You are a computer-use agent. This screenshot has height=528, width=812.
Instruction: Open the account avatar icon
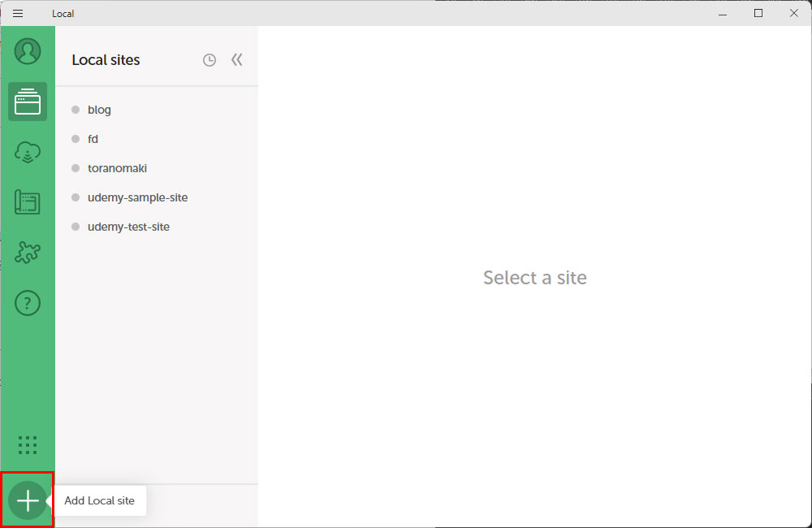pyautogui.click(x=28, y=51)
